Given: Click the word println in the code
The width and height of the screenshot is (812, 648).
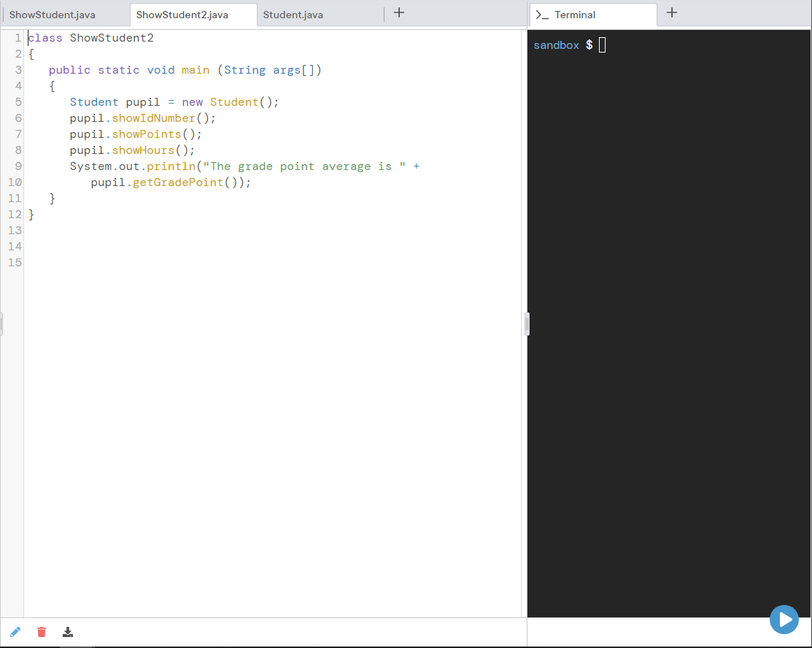Looking at the screenshot, I should point(171,166).
